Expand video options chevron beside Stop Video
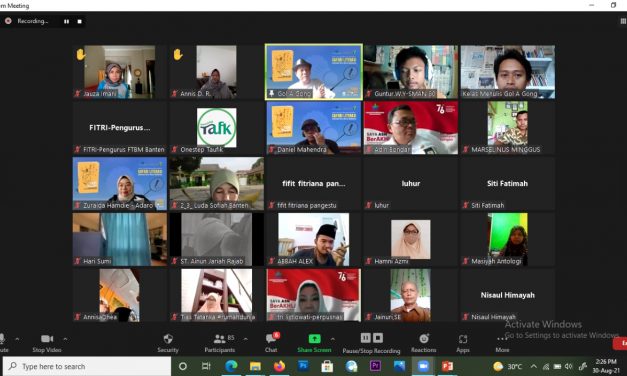 coord(65,339)
